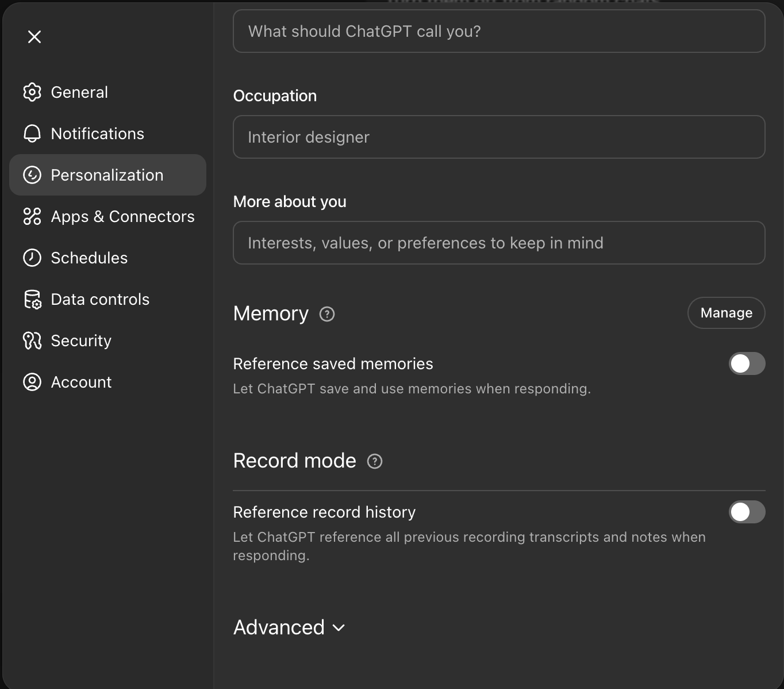Select the Personalization tab
Screen dimensions: 784x689
point(107,175)
